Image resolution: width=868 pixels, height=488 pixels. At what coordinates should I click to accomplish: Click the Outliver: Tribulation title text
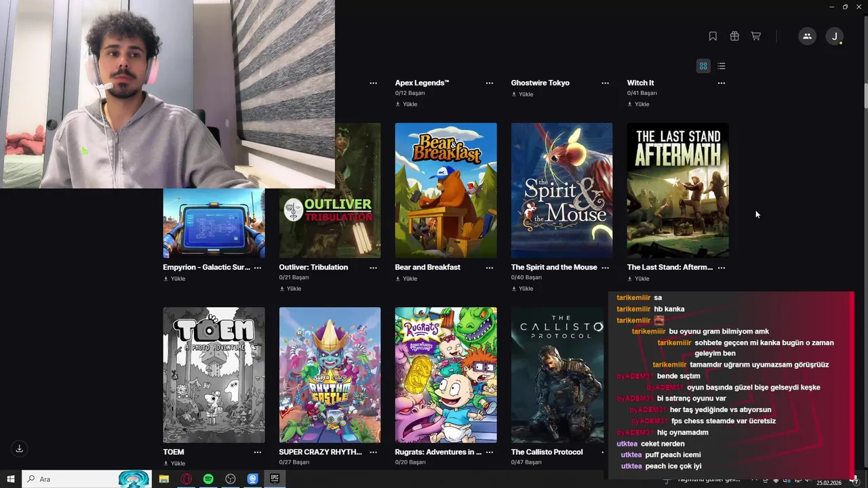[313, 268]
